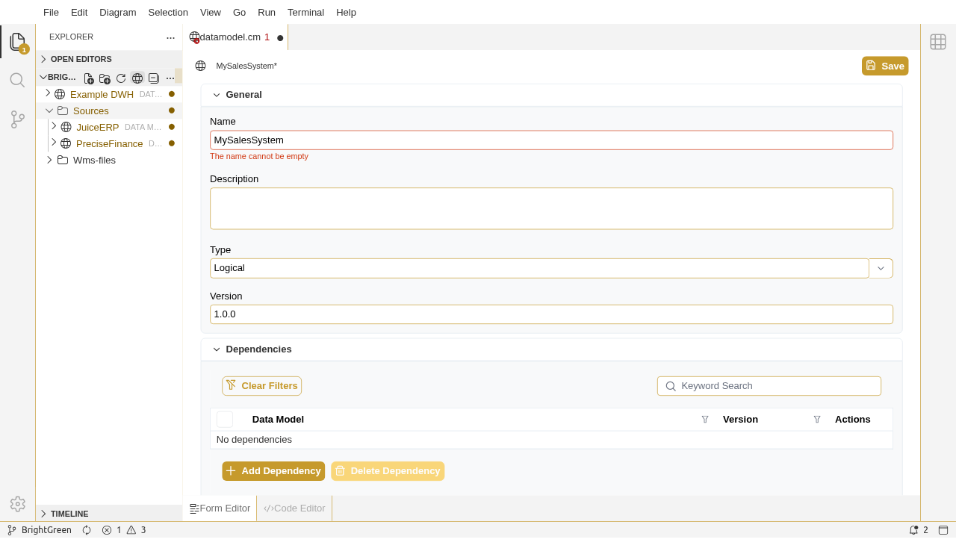Collapse the General section

click(217, 95)
